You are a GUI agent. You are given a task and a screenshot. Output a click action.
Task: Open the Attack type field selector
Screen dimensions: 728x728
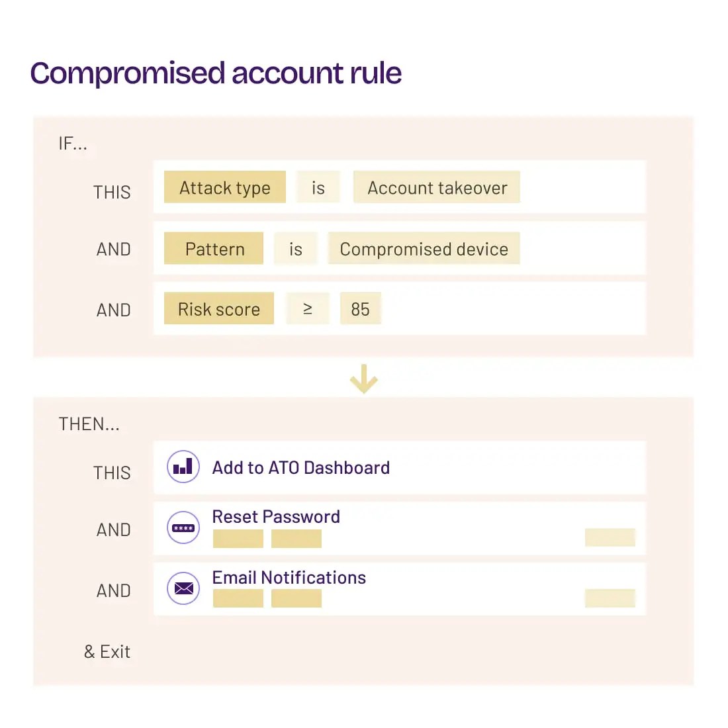point(225,187)
